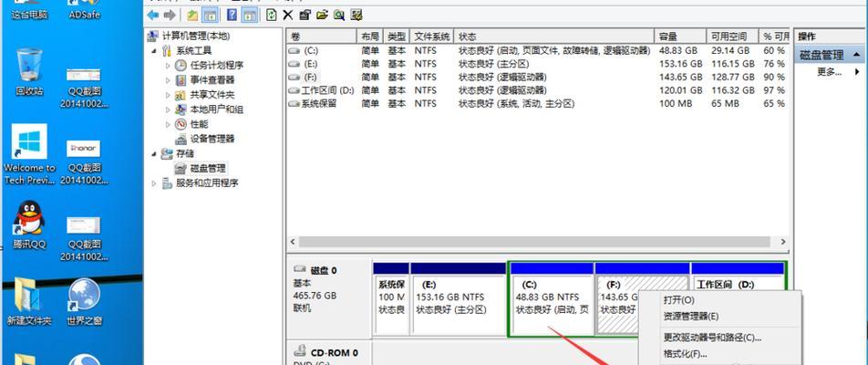Viewport: 868px width, 365px height.
Task: Expand the 任务计划程序 node
Action: click(x=168, y=66)
